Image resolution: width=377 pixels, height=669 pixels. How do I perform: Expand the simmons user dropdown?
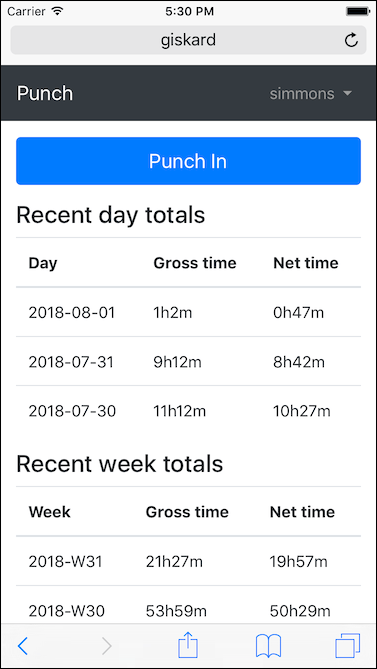click(311, 93)
